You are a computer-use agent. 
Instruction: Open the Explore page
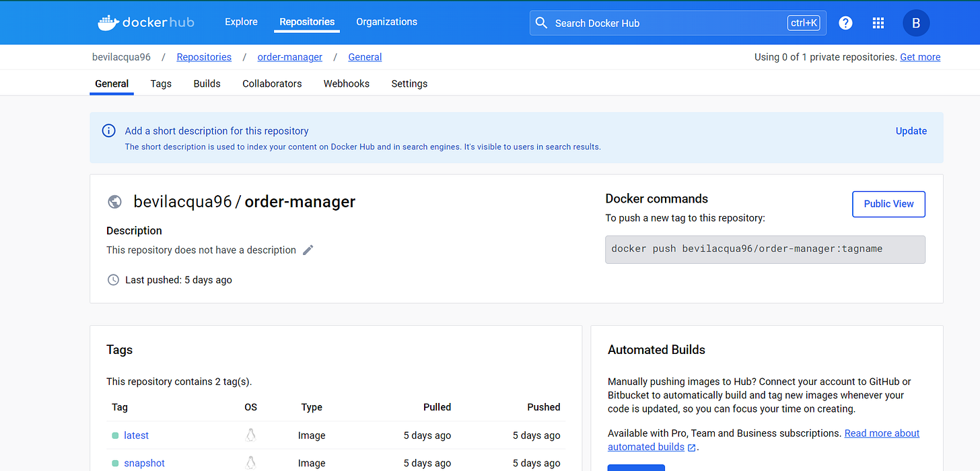point(241,22)
